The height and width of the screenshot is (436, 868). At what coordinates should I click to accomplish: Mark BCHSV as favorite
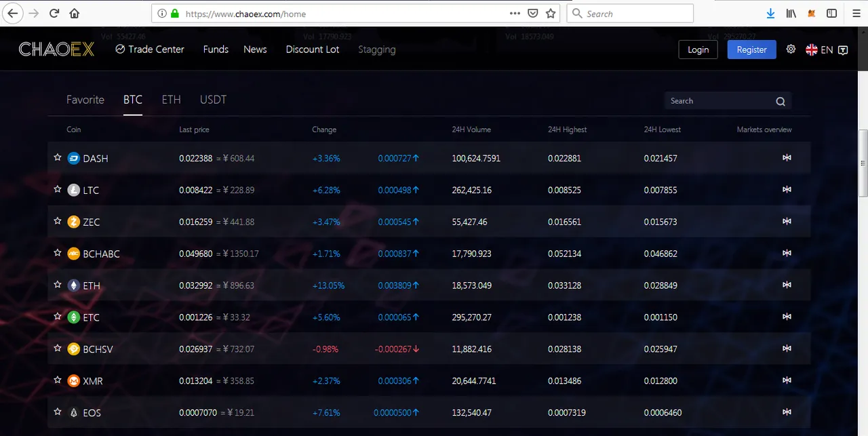click(58, 349)
